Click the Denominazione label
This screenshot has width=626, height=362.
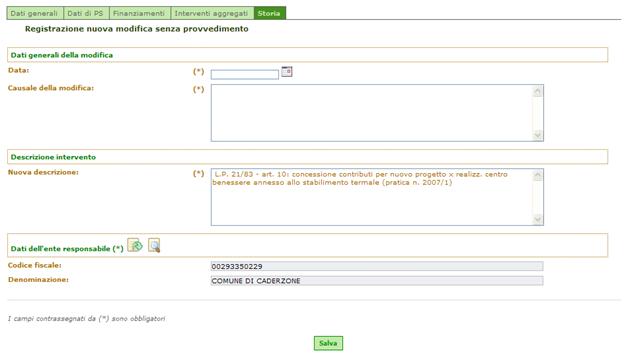(38, 279)
